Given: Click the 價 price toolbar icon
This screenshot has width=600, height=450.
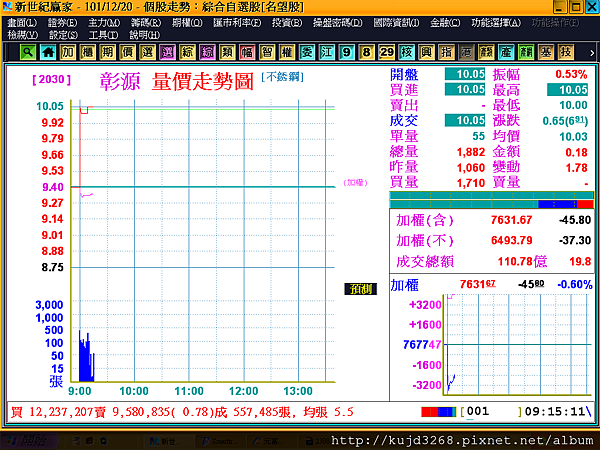Looking at the screenshot, I should 127,52.
